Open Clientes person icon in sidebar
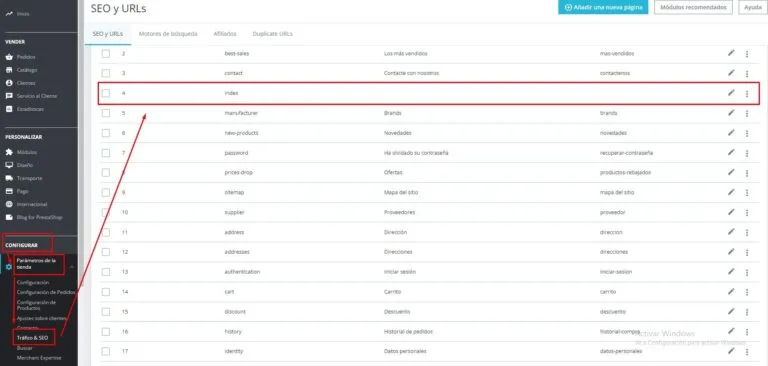Viewport: 768px width, 366px height. coord(9,83)
